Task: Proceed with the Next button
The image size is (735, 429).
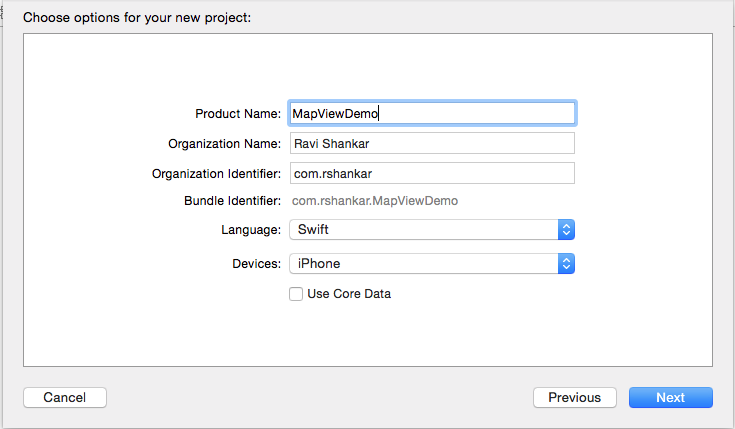Action: (x=671, y=398)
